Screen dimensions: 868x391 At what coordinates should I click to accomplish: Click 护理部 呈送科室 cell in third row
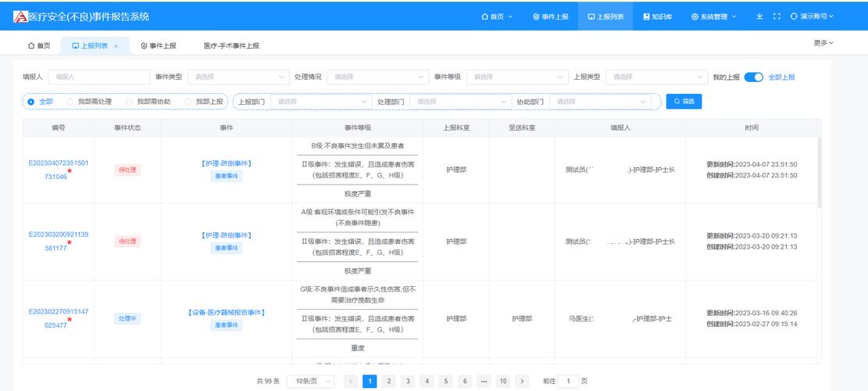(521, 318)
